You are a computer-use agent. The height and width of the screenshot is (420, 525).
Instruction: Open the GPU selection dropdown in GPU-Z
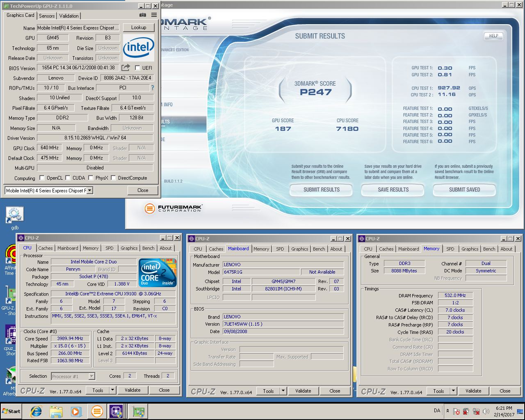pos(90,190)
